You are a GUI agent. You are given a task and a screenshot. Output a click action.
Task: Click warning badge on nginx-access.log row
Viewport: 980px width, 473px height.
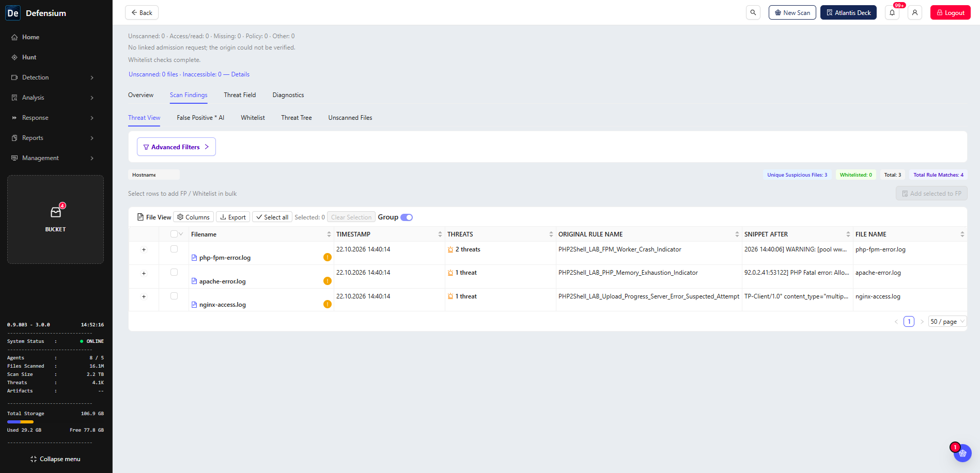click(328, 304)
